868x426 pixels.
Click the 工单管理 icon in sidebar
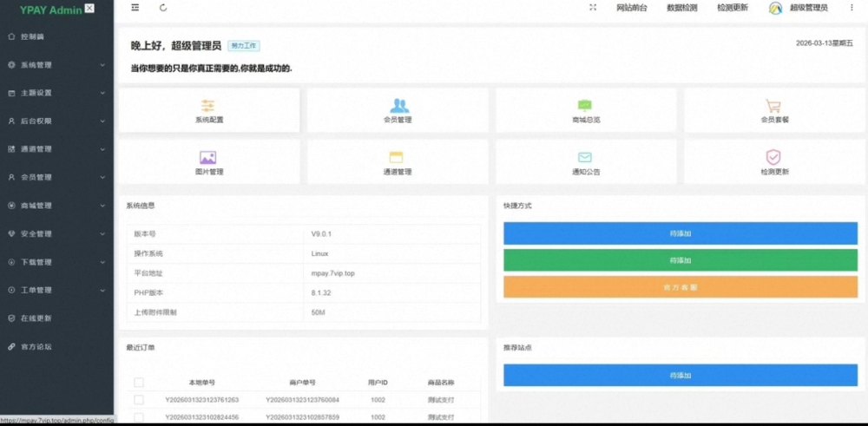pos(11,291)
